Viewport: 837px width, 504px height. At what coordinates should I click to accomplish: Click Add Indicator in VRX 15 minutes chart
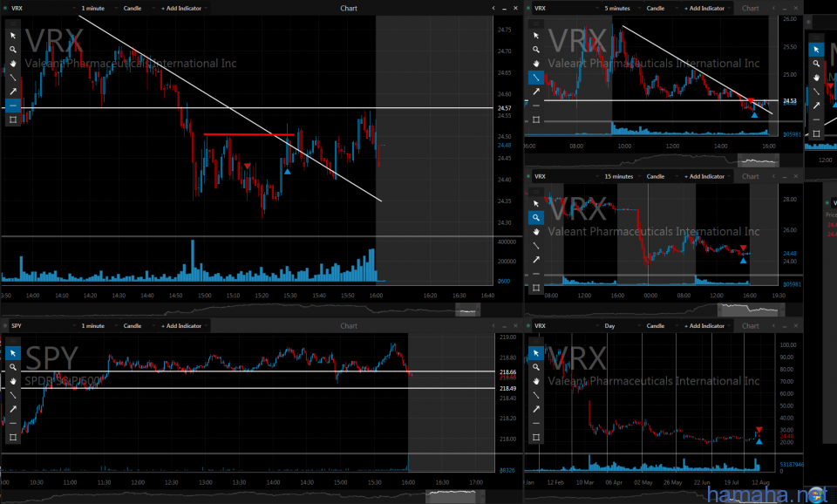click(x=707, y=176)
